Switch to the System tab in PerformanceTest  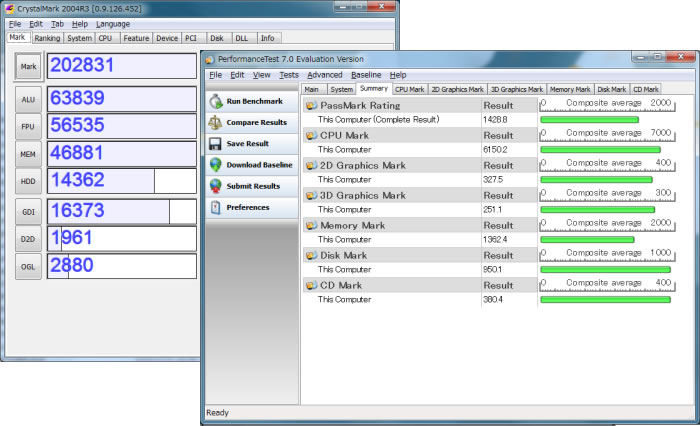[342, 89]
